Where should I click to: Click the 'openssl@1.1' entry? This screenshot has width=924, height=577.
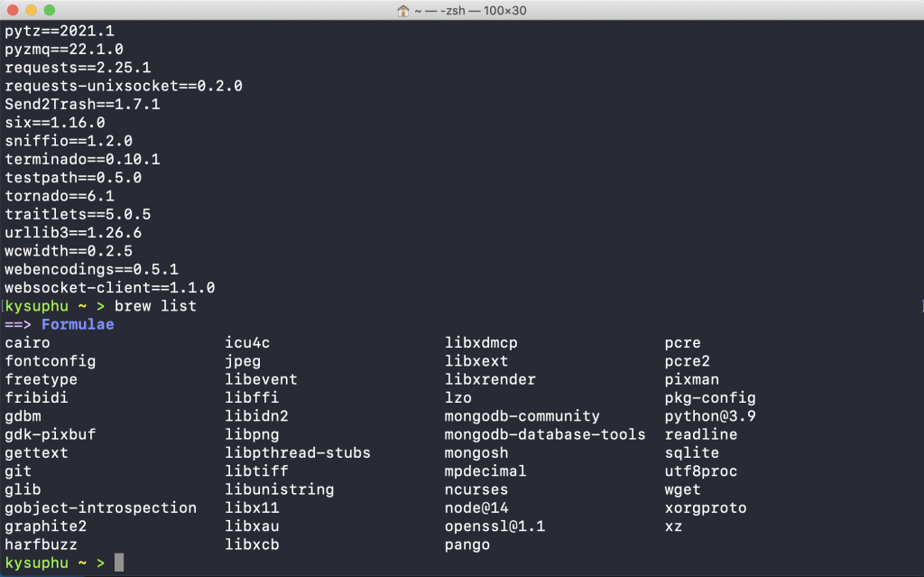click(494, 526)
